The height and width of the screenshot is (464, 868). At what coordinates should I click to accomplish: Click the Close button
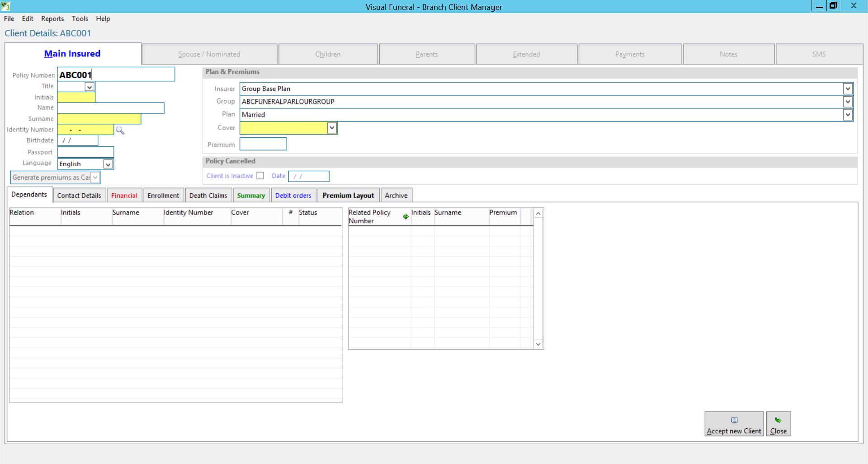778,424
